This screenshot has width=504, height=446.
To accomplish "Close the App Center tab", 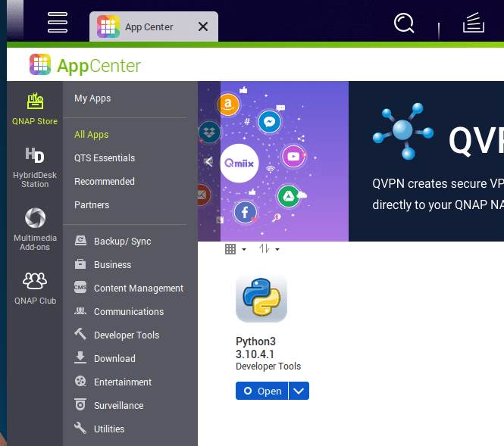I will pos(203,27).
